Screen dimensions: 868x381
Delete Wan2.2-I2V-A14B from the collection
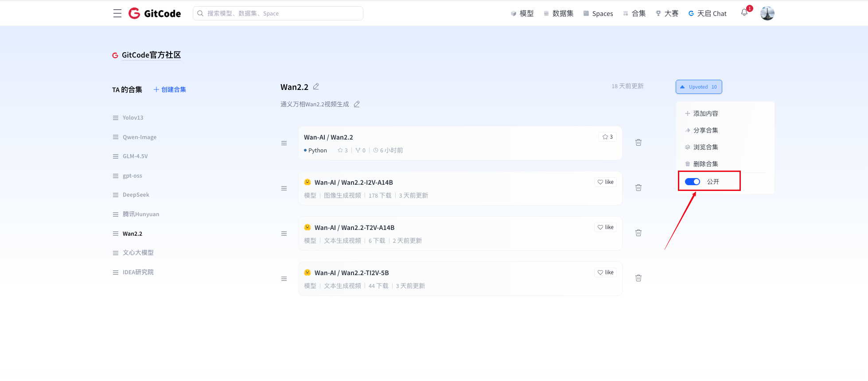pyautogui.click(x=638, y=187)
